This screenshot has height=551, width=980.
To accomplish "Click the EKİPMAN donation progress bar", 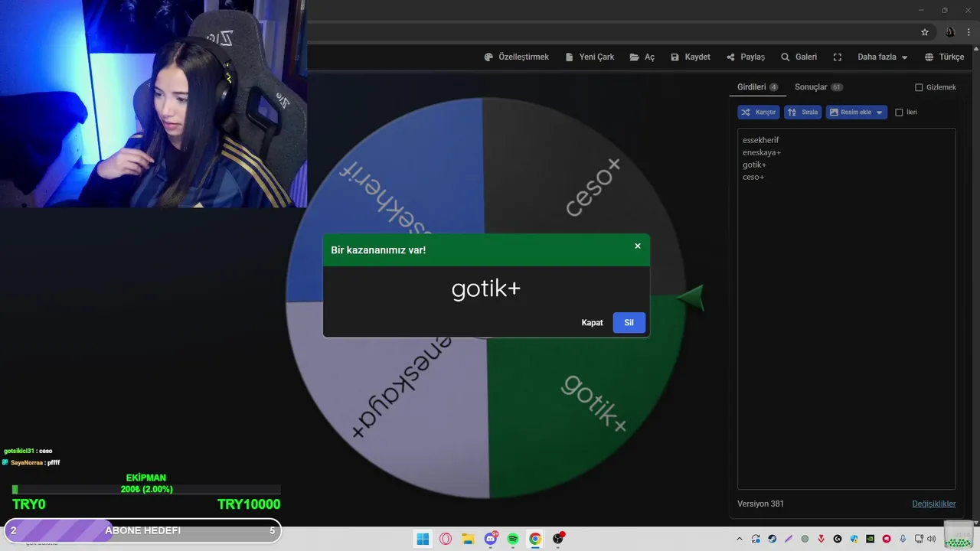I will point(146,490).
